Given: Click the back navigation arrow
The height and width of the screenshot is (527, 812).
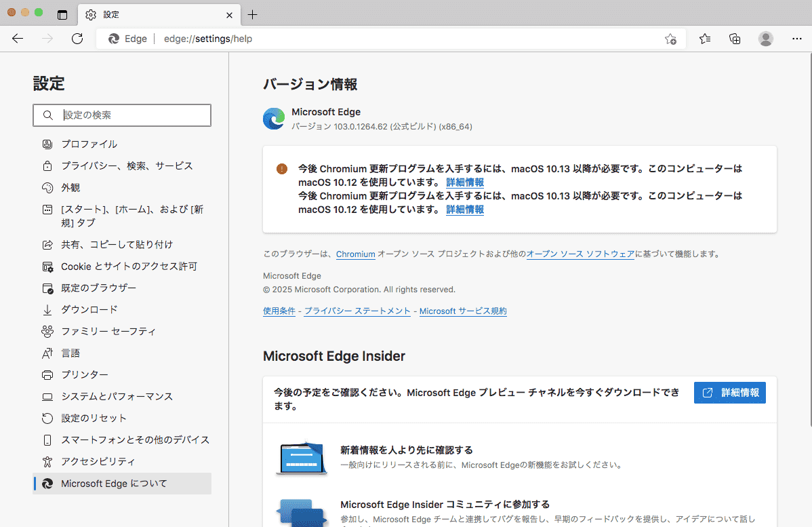Looking at the screenshot, I should tap(18, 39).
